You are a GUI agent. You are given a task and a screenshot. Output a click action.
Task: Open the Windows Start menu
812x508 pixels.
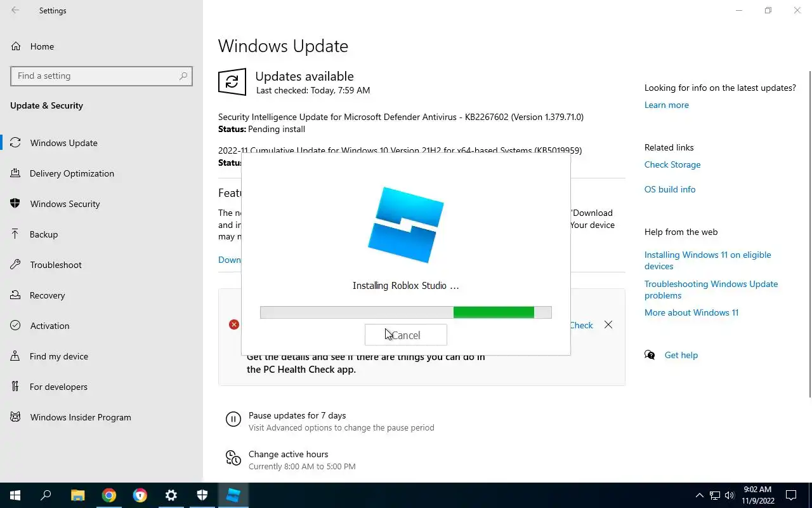coord(15,495)
